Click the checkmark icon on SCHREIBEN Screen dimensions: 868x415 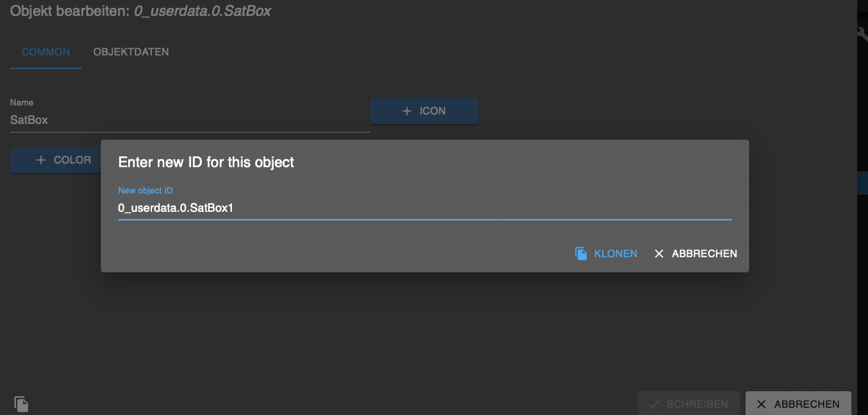(654, 404)
